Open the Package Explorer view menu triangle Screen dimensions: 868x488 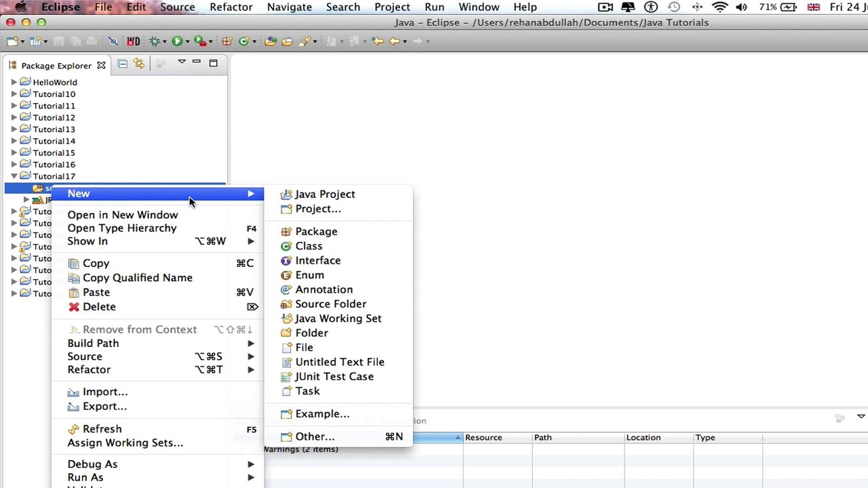point(182,62)
